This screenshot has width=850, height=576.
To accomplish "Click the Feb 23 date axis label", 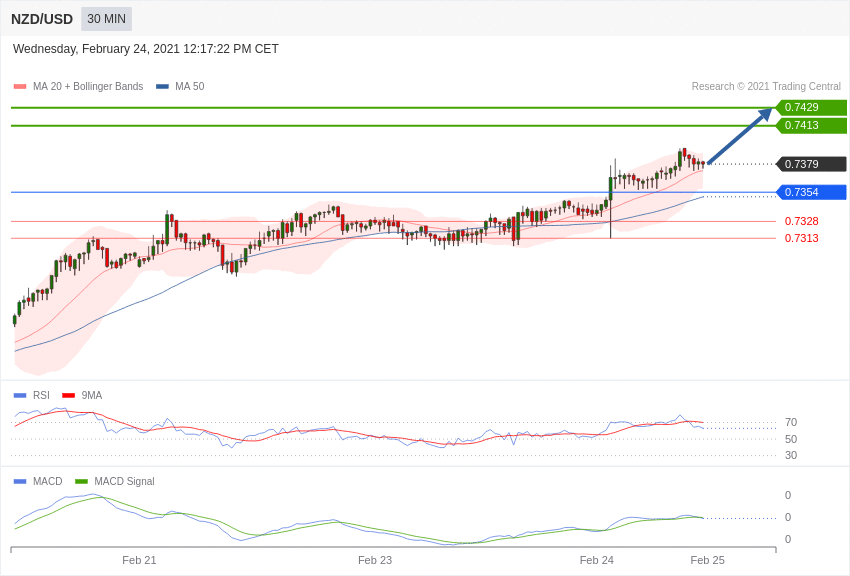I will tap(375, 560).
